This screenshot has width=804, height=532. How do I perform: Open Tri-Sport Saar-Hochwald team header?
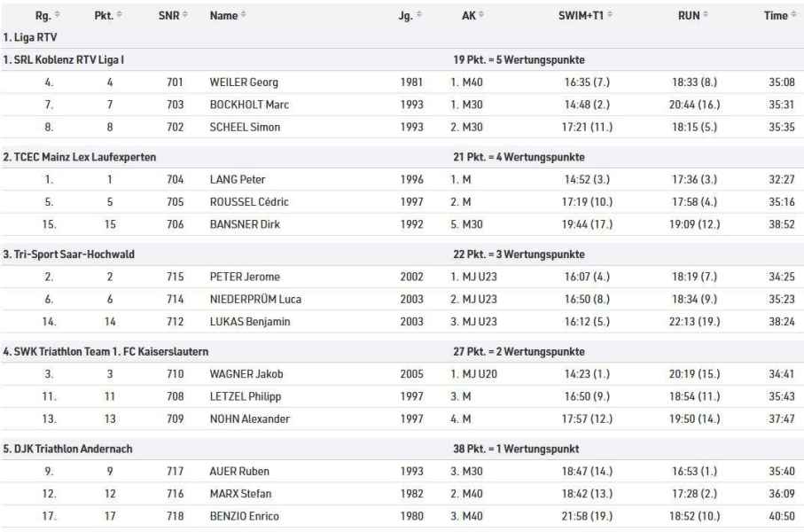(402, 254)
